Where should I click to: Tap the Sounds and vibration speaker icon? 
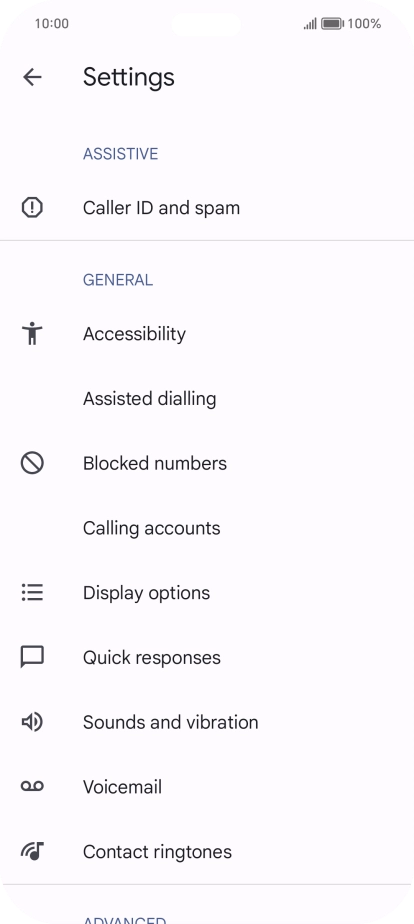pyautogui.click(x=32, y=722)
